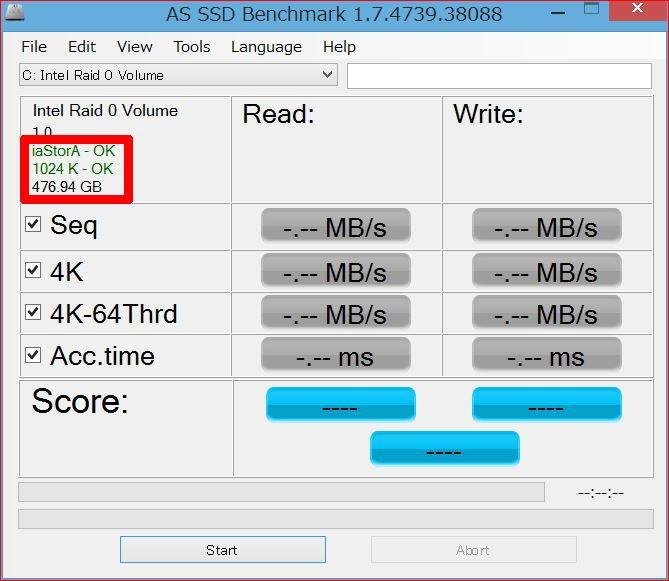The width and height of the screenshot is (669, 581).
Task: Click the Acc.time write ms result box
Action: point(547,354)
